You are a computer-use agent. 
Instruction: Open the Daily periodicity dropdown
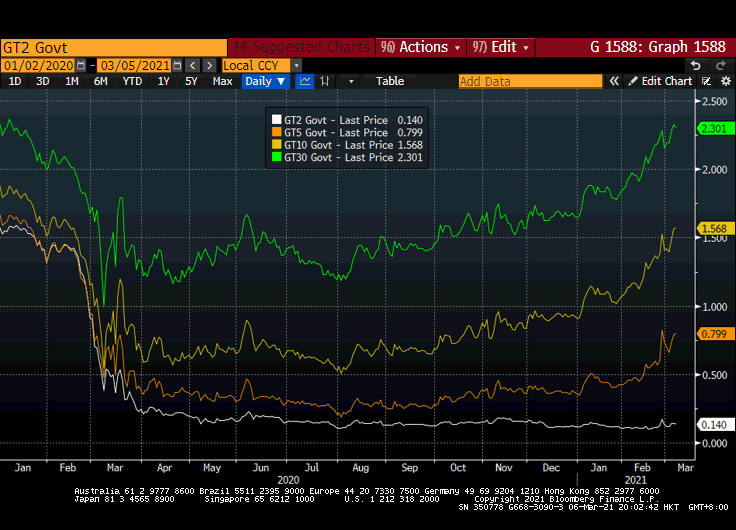pyautogui.click(x=266, y=81)
